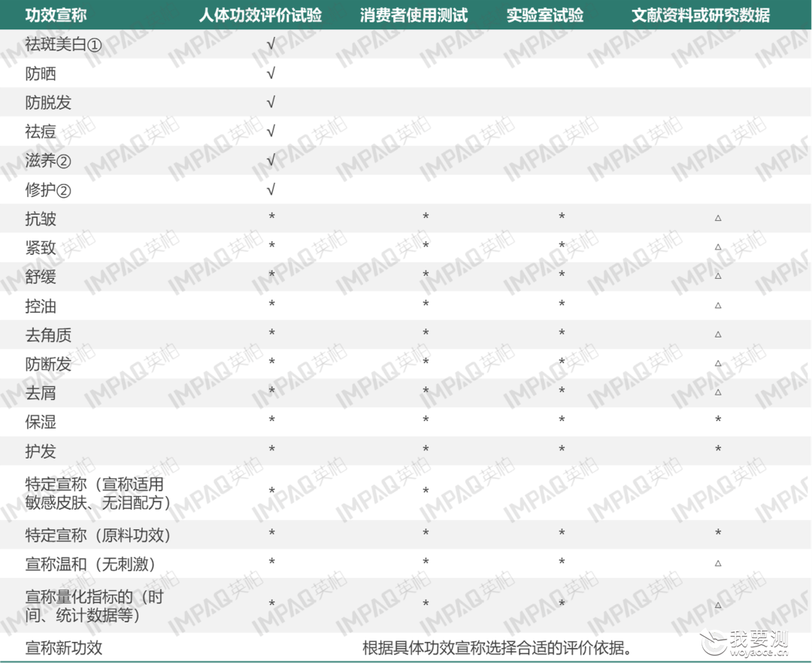Click the asterisk under 文献资料 in 护发 row
This screenshot has height=666, width=812.
point(718,450)
